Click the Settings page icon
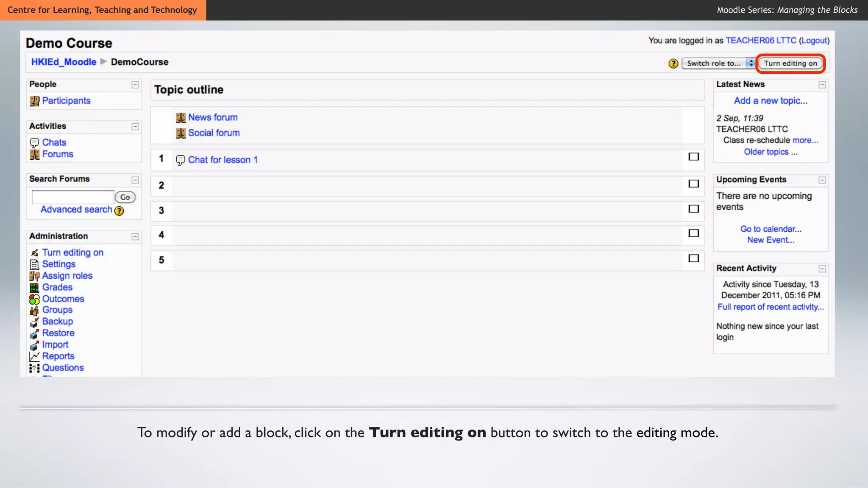 click(34, 265)
